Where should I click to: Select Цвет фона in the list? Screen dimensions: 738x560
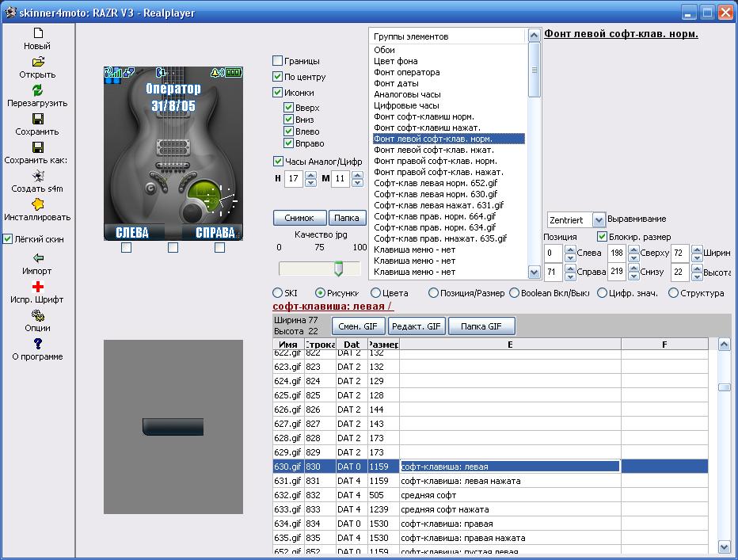click(396, 61)
